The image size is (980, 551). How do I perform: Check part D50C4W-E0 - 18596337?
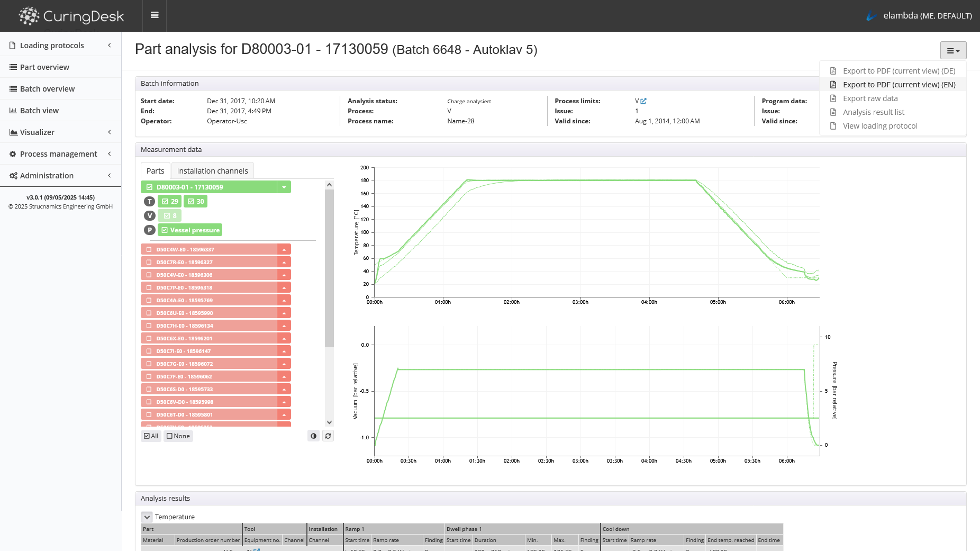point(149,250)
